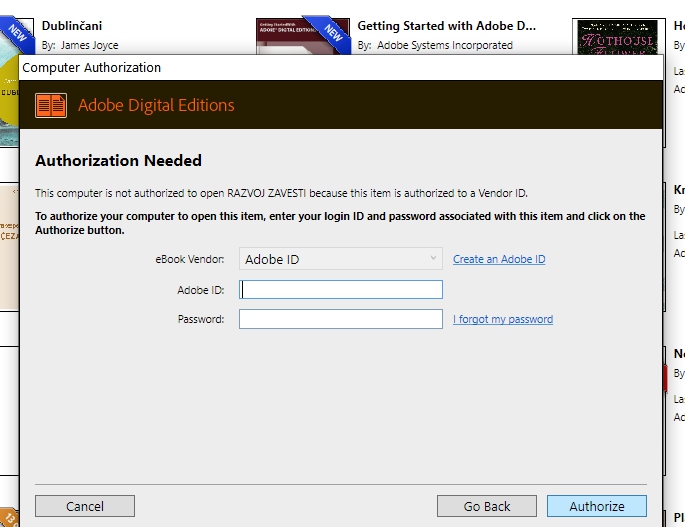Click the I forgot my password link

coord(503,319)
